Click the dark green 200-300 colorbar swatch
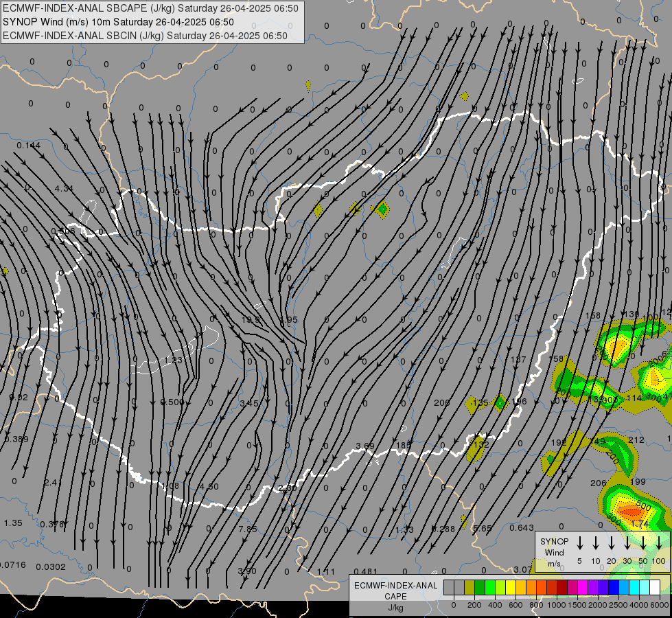This screenshot has width=672, height=618. (480, 588)
